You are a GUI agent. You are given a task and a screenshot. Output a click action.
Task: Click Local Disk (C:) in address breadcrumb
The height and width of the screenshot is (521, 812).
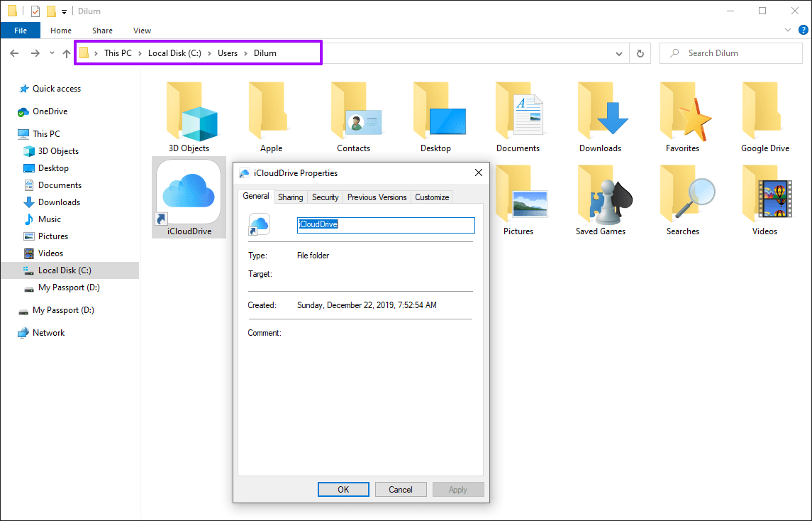click(x=174, y=53)
